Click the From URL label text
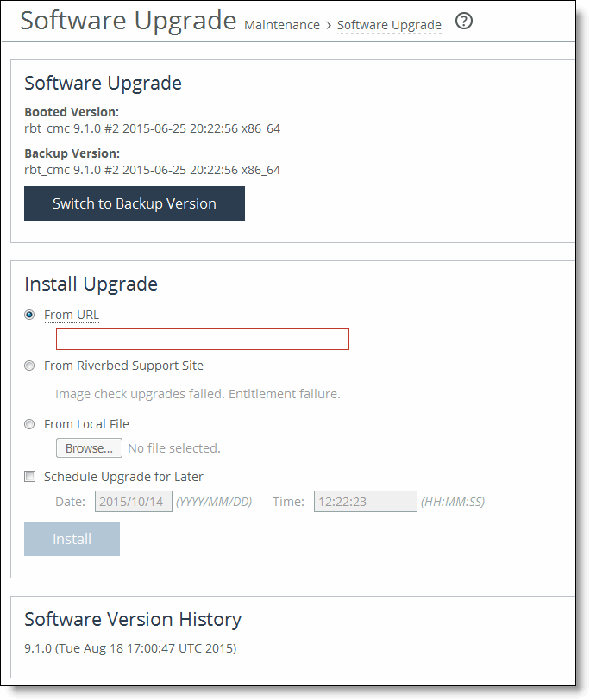 coord(72,315)
